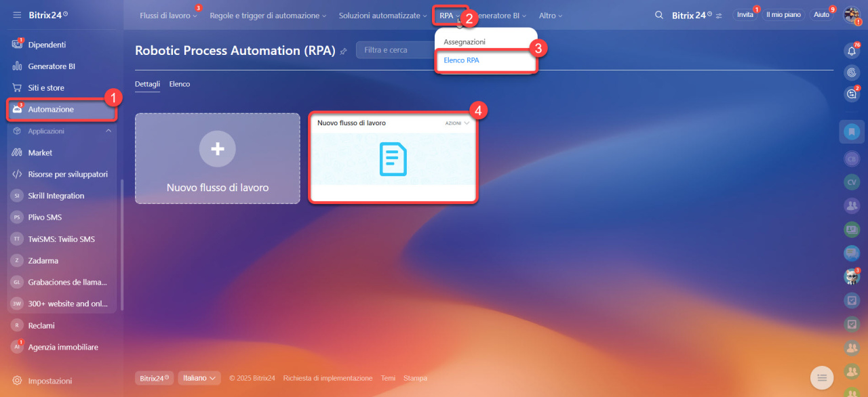Open Richiesta di implementazione link
This screenshot has width=868, height=397.
(x=328, y=378)
